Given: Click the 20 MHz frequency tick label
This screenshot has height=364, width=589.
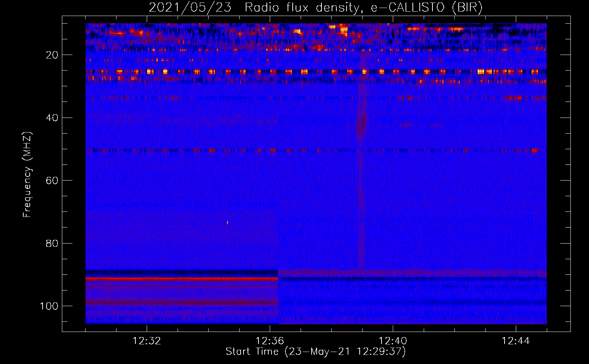Looking at the screenshot, I should coord(52,55).
